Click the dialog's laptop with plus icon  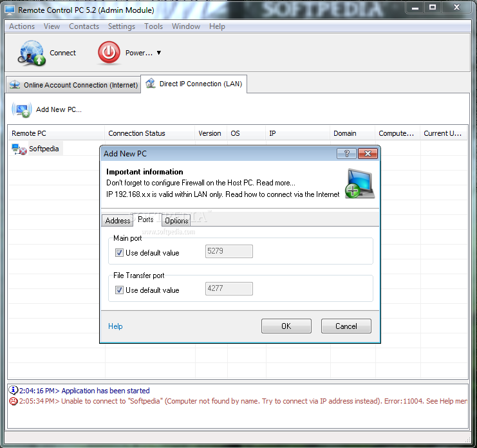point(360,183)
